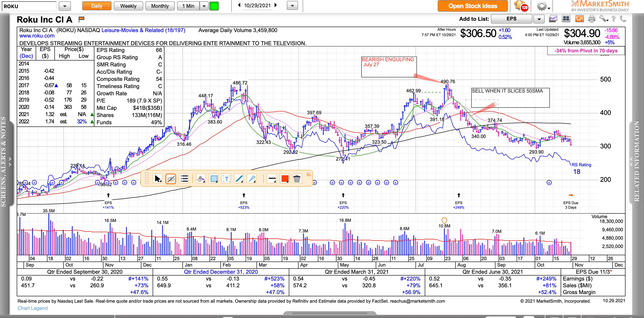The width and height of the screenshot is (644, 318).
Task: Click the orange pattern recognition icon
Action: coord(579,19)
